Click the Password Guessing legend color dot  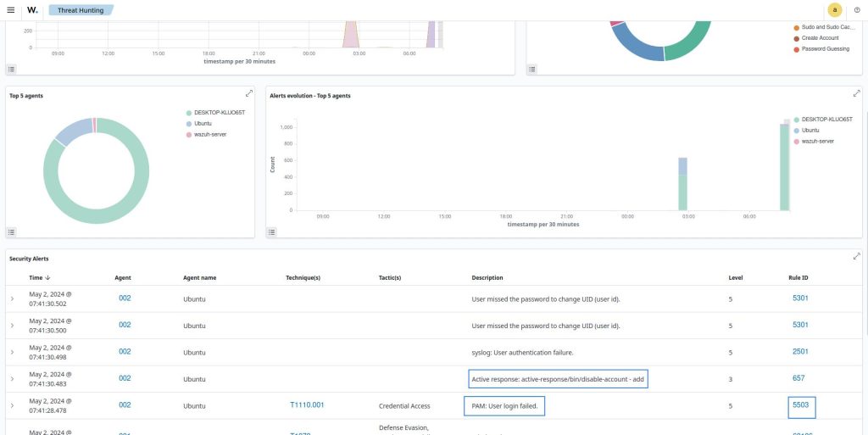795,50
